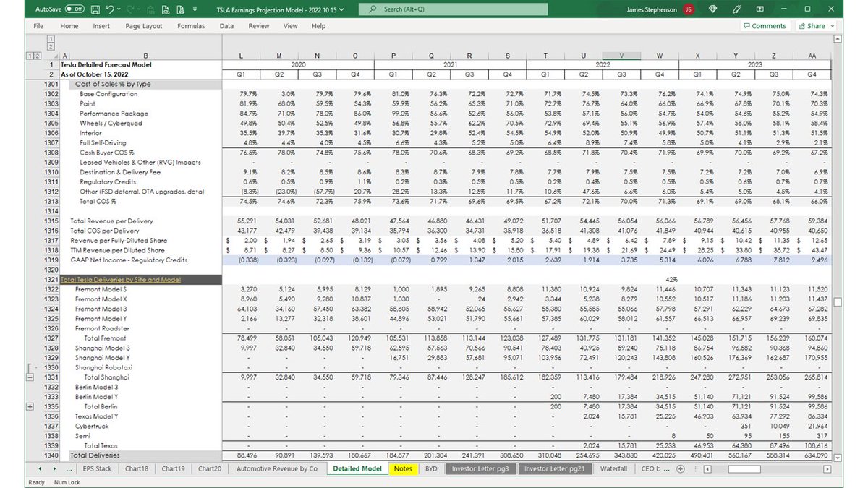Click the vertical scrollbar thumb
Image resolution: width=868 pixels, height=488 pixels.
[x=838, y=302]
